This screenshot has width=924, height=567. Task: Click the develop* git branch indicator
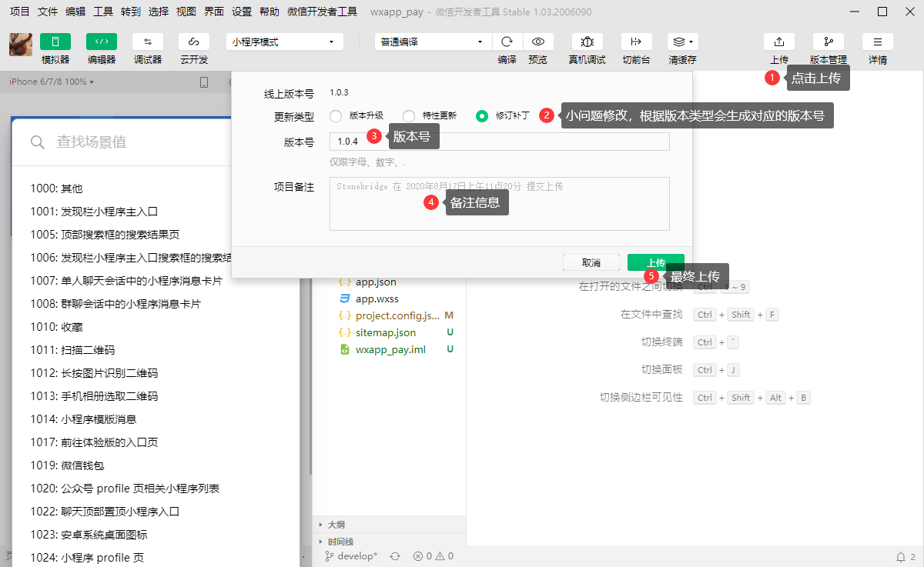click(x=350, y=556)
